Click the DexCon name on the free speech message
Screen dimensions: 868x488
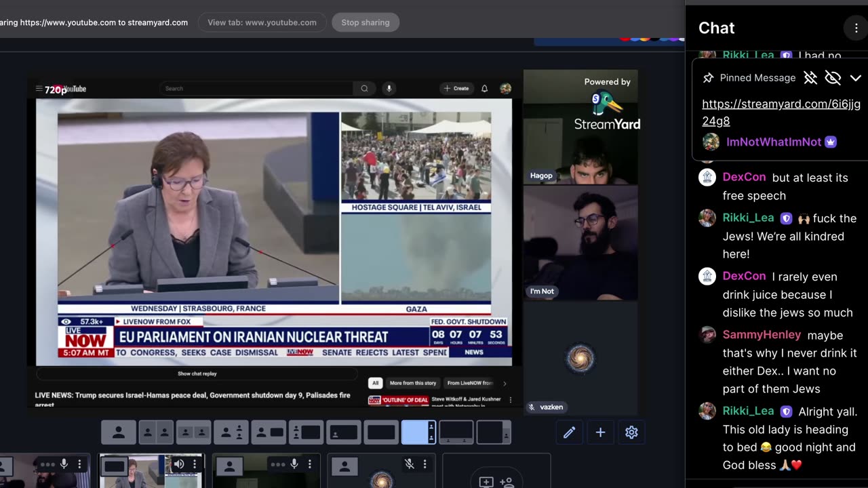[744, 177]
